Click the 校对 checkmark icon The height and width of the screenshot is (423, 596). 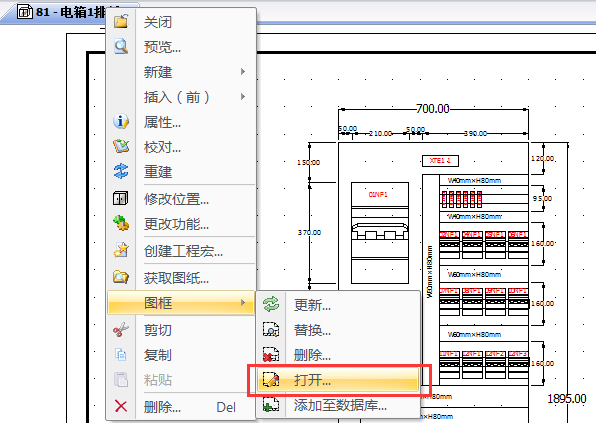pyautogui.click(x=121, y=146)
